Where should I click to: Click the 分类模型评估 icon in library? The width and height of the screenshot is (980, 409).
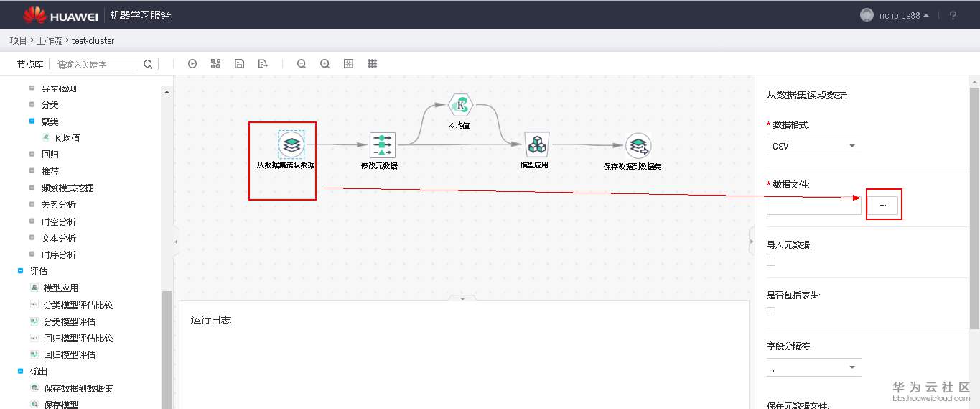[x=34, y=321]
